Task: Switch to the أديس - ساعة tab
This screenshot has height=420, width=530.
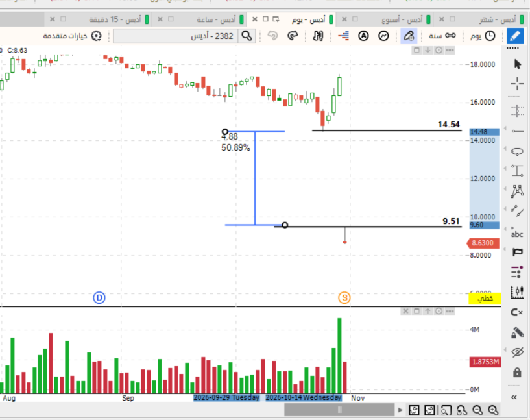Action: [216, 19]
